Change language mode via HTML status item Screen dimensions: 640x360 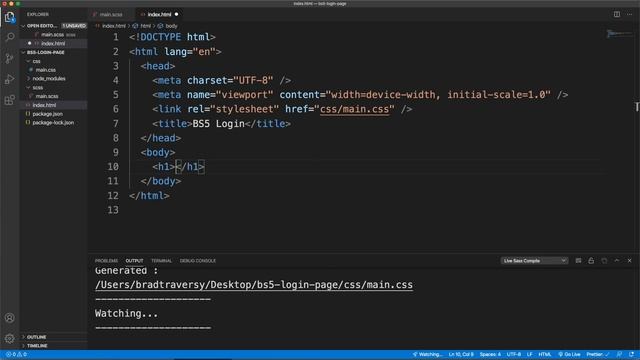click(x=545, y=354)
